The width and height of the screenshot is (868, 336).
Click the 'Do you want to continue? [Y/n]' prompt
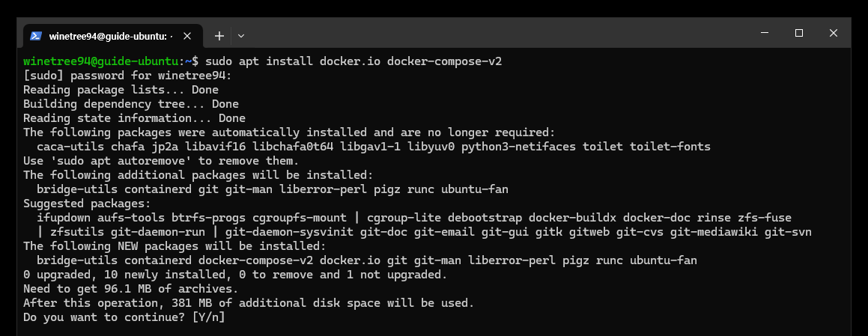tap(124, 318)
